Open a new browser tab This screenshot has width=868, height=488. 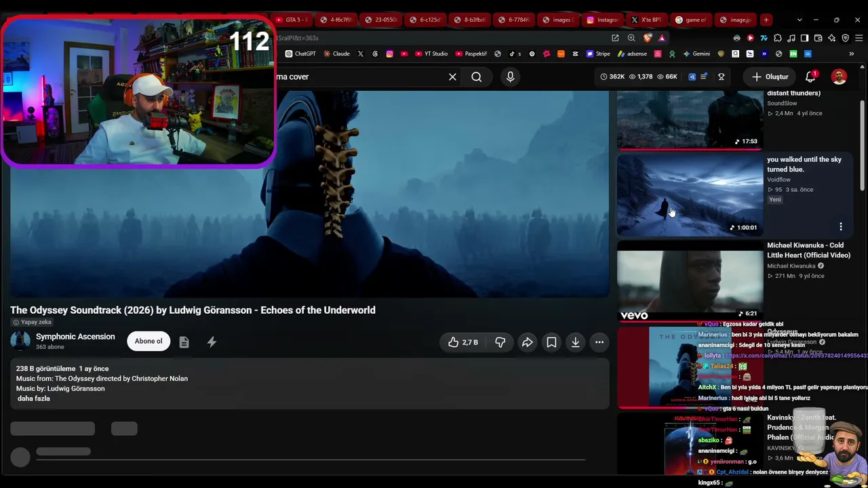(x=766, y=20)
